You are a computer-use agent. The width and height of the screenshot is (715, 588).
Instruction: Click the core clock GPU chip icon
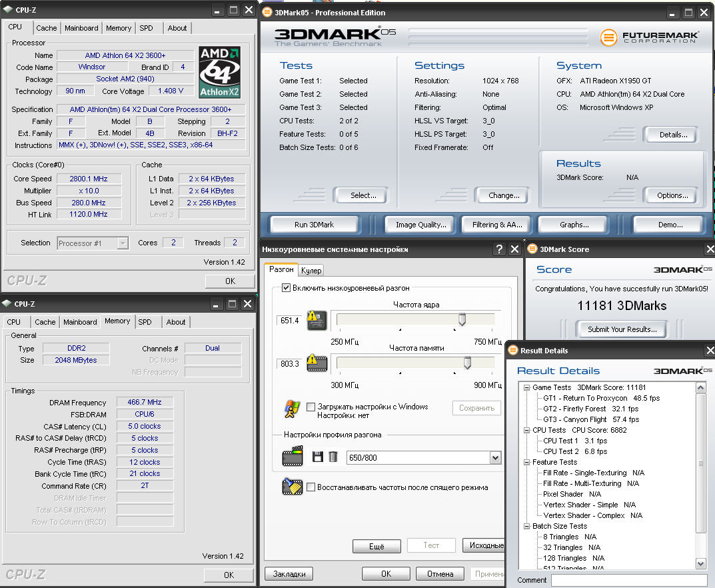click(x=317, y=320)
